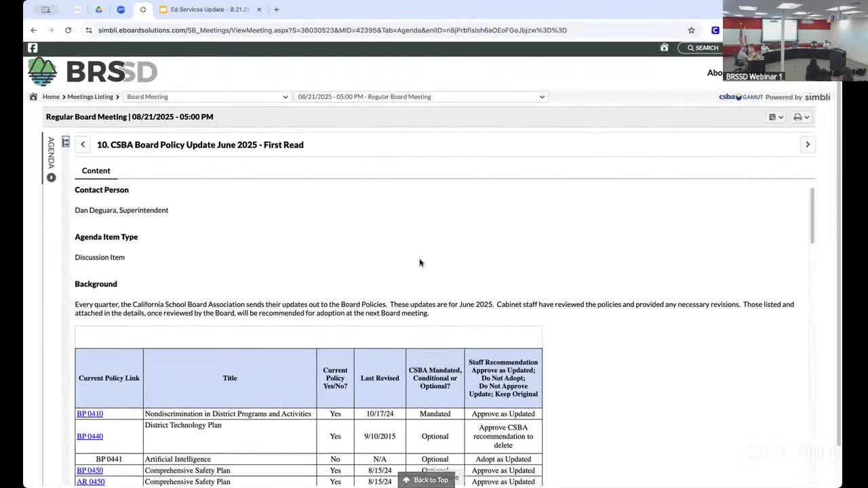The height and width of the screenshot is (488, 868).
Task: Bookmark this page with the star icon
Action: coord(691,30)
